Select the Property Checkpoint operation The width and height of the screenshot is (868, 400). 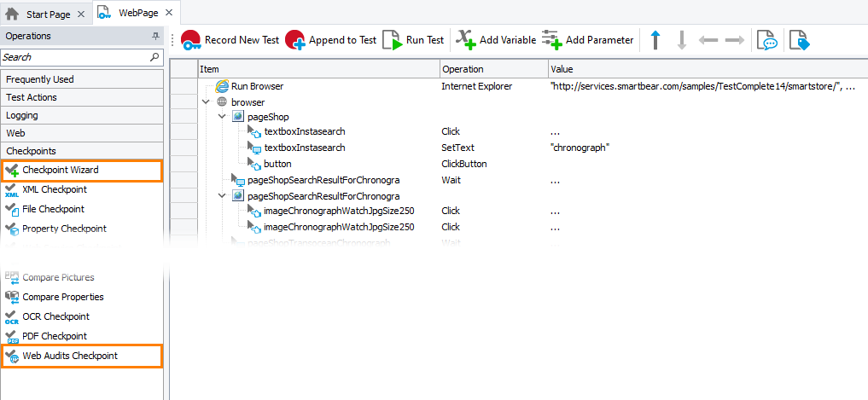82,229
